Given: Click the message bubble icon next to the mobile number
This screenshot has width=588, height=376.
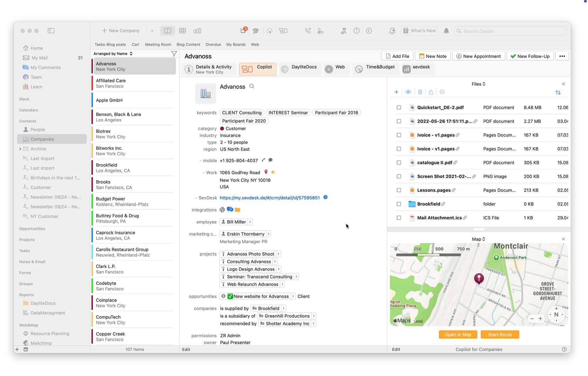Looking at the screenshot, I should [x=270, y=160].
